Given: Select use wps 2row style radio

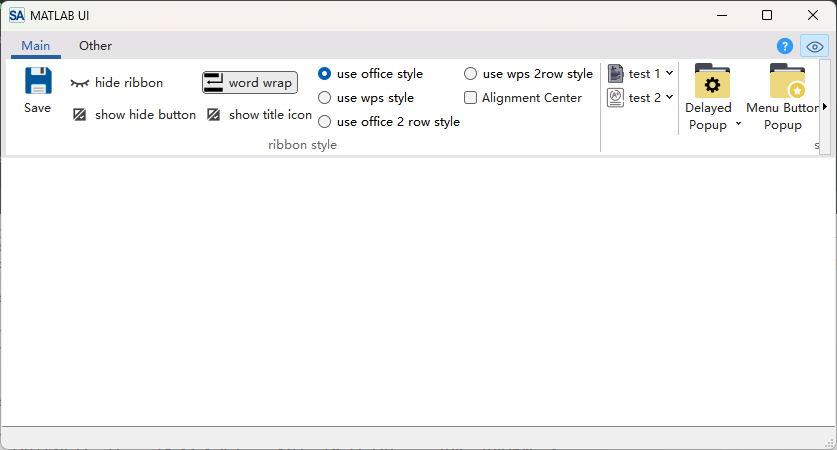Looking at the screenshot, I should click(470, 74).
